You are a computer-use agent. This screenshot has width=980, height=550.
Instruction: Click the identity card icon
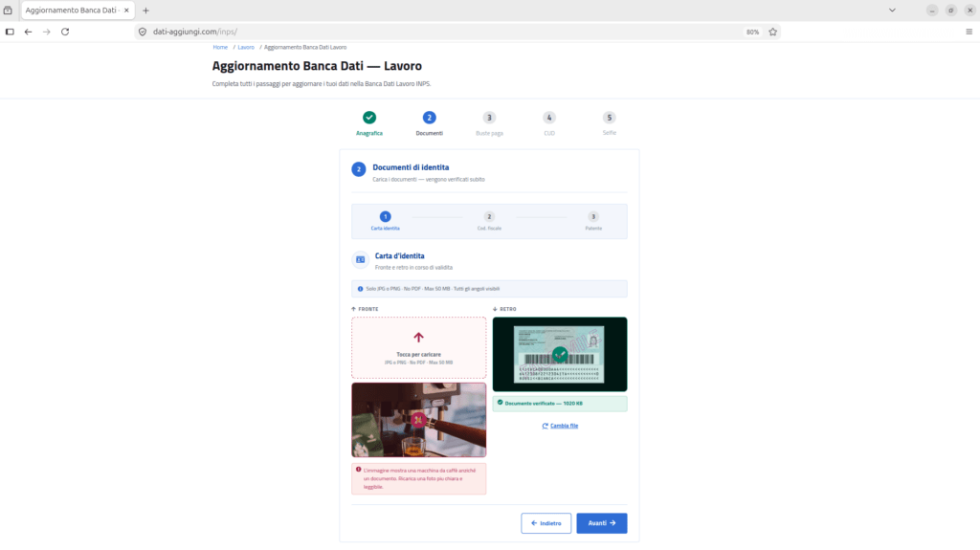[361, 259]
